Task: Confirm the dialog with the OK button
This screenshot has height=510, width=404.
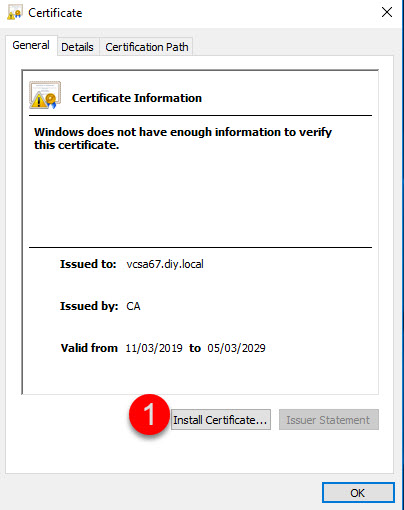Action: [x=358, y=493]
